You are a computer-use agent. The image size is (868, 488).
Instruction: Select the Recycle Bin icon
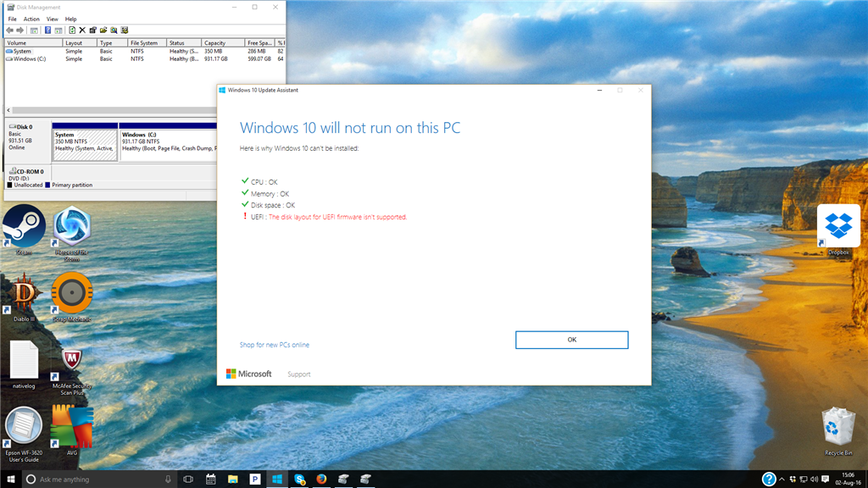pyautogui.click(x=838, y=431)
